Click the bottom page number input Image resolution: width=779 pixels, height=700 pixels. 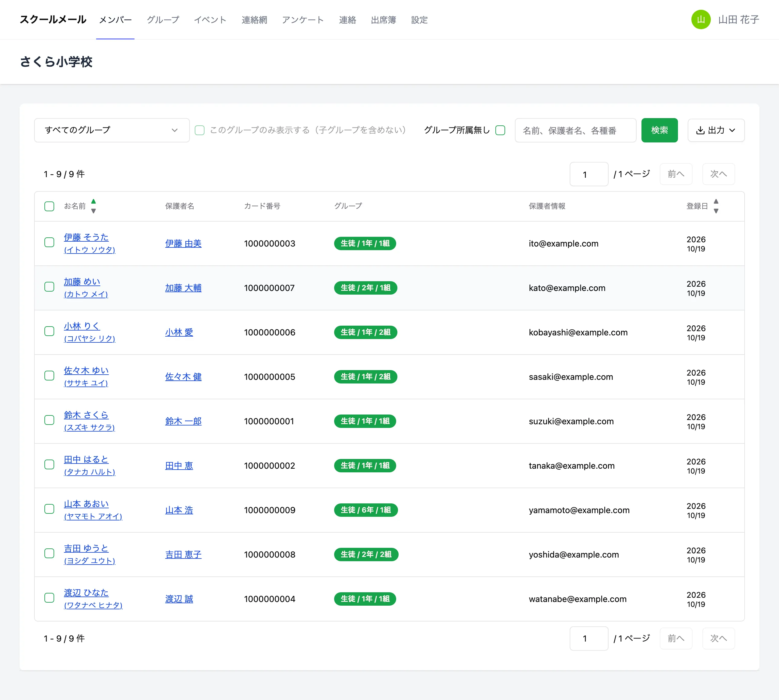[589, 639]
